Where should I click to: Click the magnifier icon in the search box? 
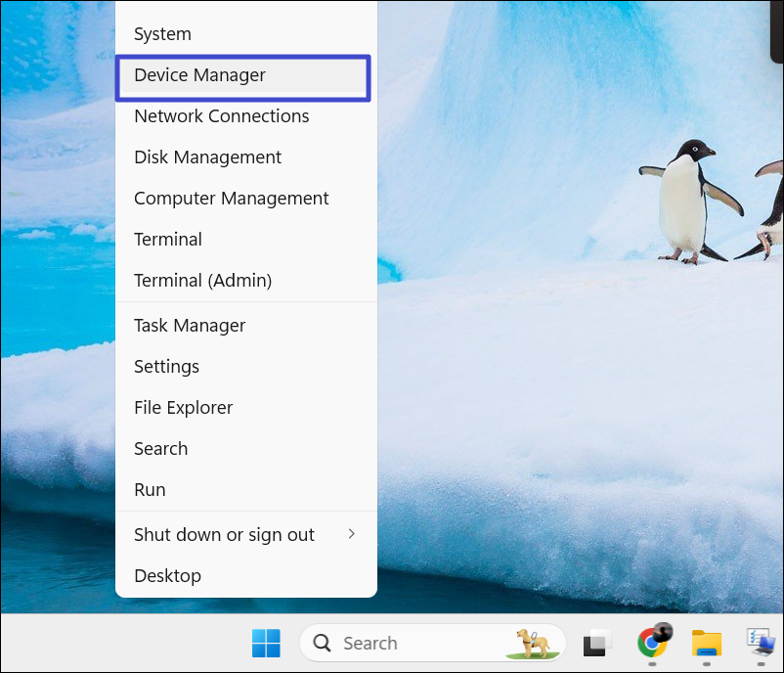(x=322, y=643)
